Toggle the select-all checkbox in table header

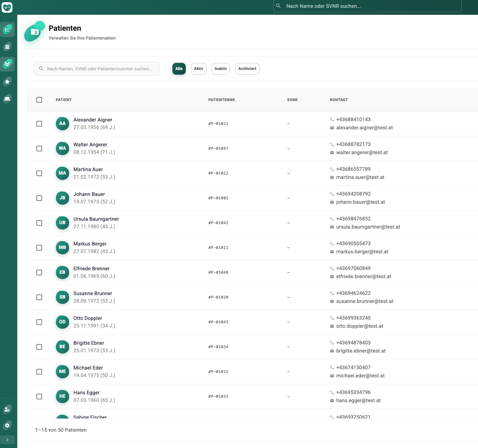pyautogui.click(x=39, y=100)
